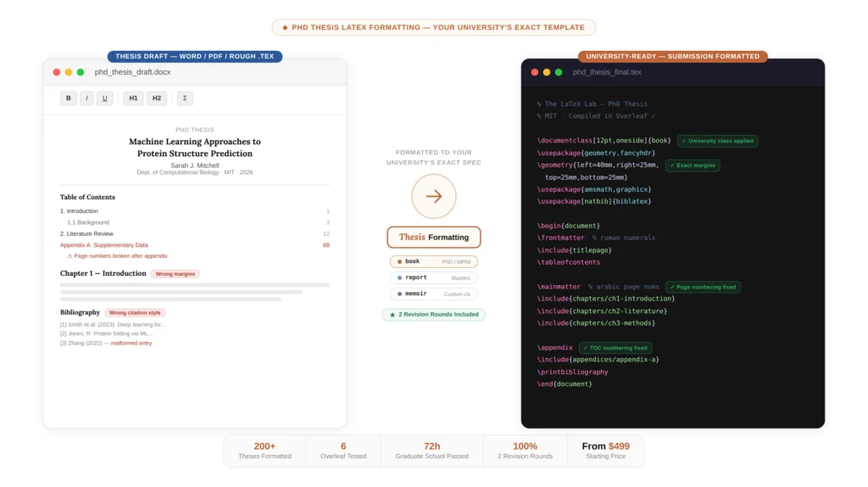Click the TOC numbering fixed badge
This screenshot has width=868, height=487.
(615, 348)
